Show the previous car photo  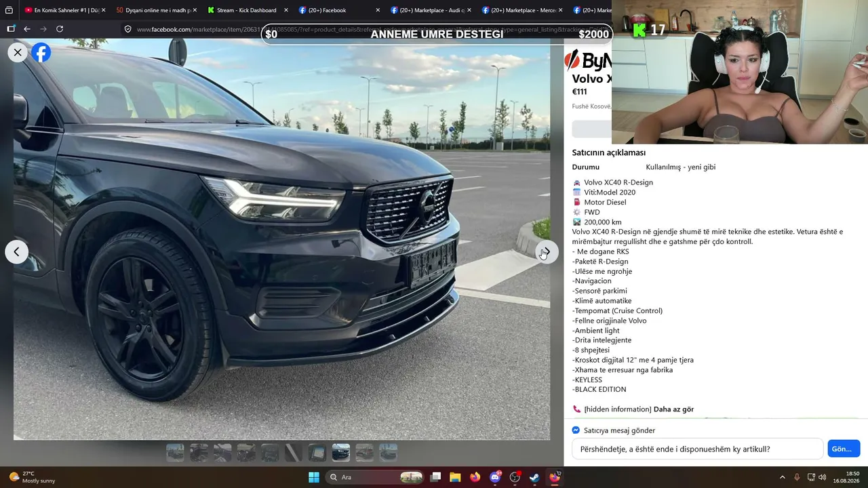17,252
